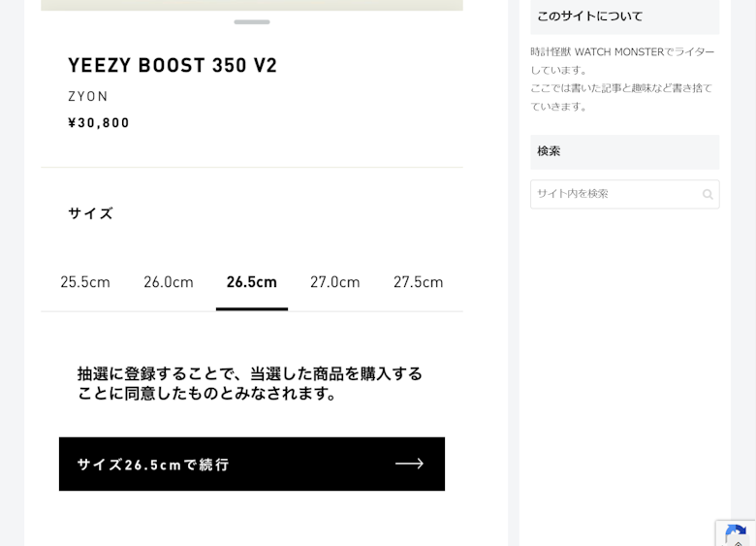Click the lottery agreement notice text
The image size is (756, 546).
point(250,383)
